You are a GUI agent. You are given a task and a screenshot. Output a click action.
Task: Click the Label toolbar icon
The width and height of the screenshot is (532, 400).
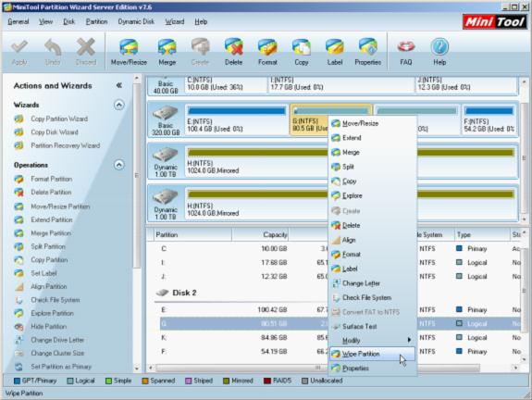(335, 52)
